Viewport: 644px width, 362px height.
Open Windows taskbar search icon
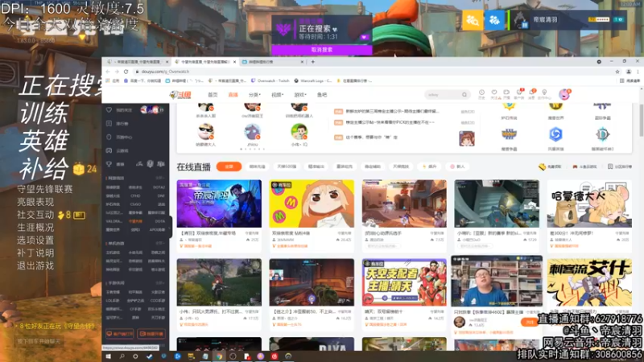click(x=122, y=356)
